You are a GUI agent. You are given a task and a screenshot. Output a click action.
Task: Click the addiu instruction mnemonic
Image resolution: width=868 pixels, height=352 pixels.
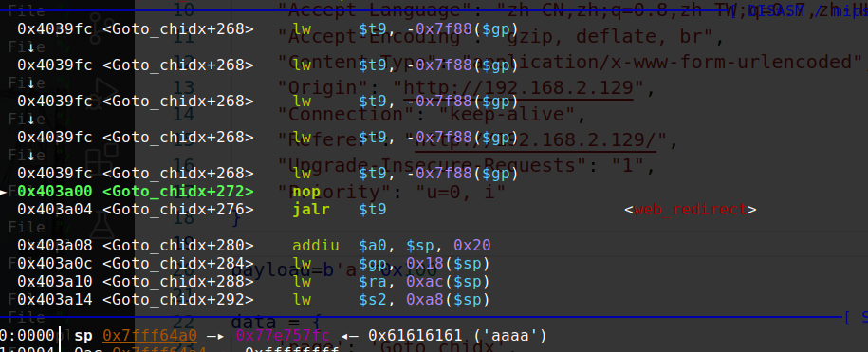(315, 245)
